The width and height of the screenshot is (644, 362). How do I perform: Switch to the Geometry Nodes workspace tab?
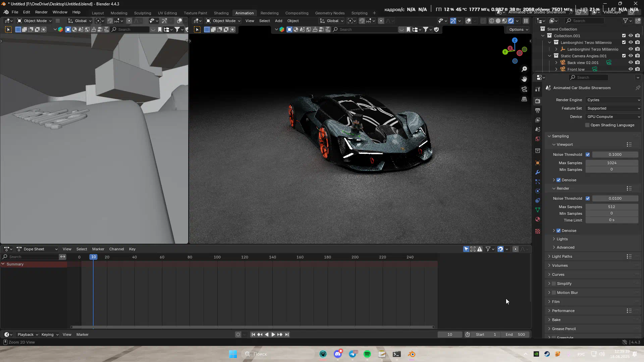[330, 13]
